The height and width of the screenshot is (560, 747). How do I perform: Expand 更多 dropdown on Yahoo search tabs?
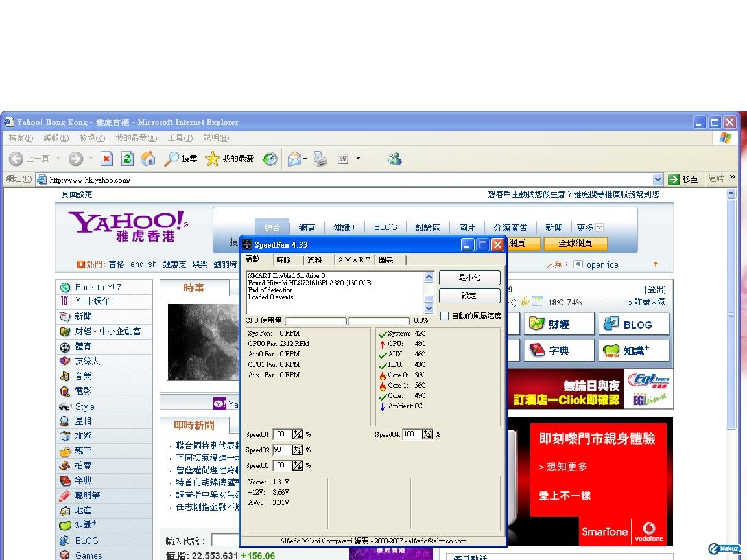[600, 227]
